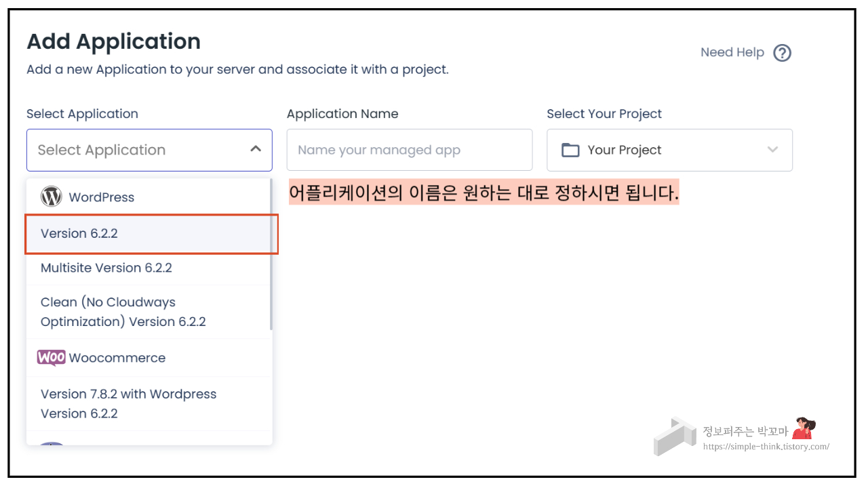Click the Application Name label
The width and height of the screenshot is (868, 488).
(x=342, y=114)
